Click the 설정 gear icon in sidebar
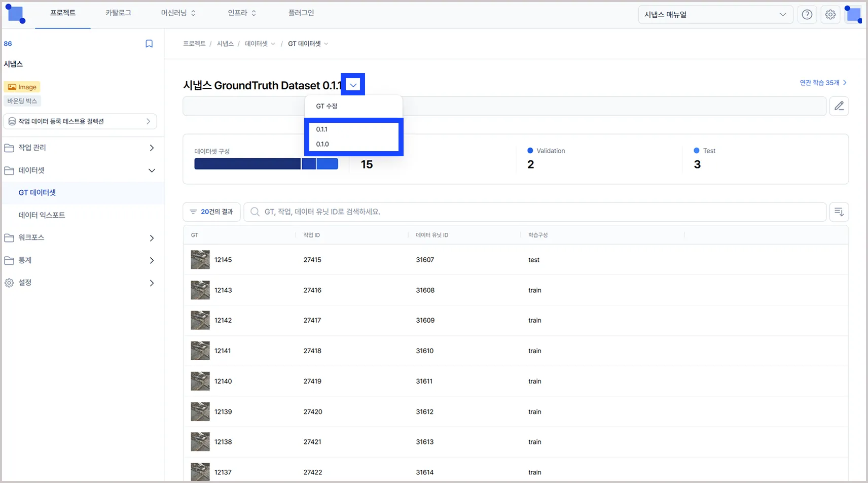This screenshot has width=868, height=483. click(x=9, y=283)
